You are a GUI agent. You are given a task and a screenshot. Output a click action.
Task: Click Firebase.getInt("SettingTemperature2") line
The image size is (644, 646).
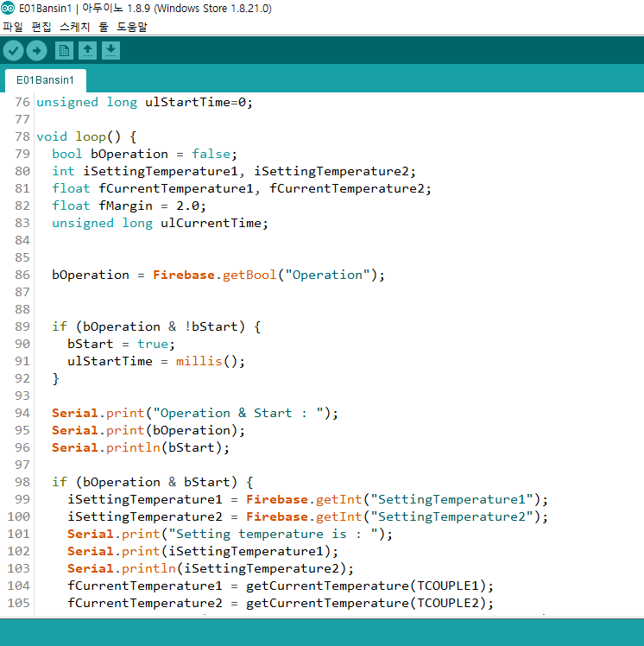(308, 516)
